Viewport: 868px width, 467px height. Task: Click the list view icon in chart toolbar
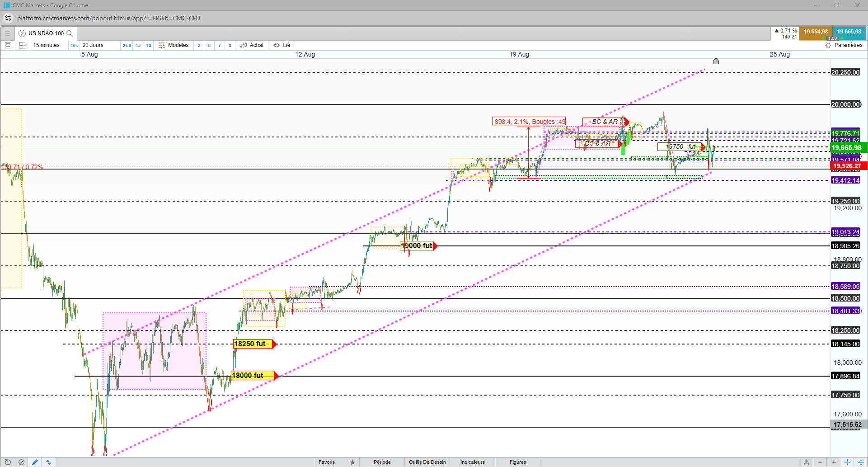click(8, 45)
